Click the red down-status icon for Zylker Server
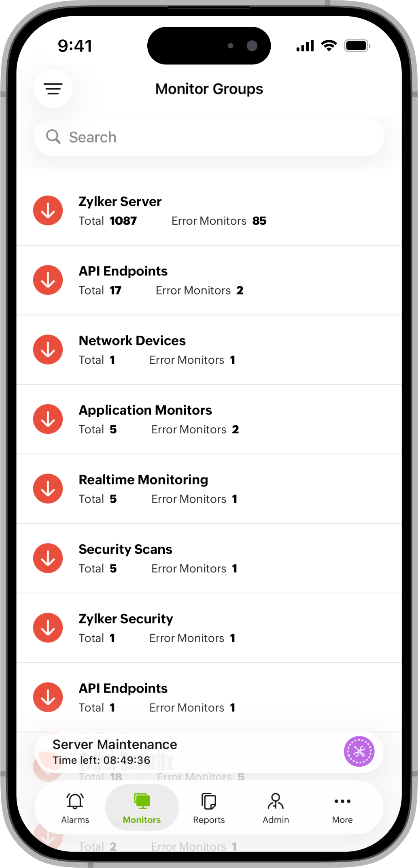Image resolution: width=418 pixels, height=868 pixels. point(48,210)
